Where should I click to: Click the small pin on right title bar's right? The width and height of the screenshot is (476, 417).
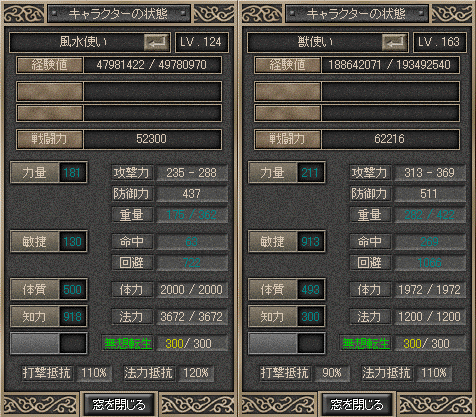[x=421, y=13]
